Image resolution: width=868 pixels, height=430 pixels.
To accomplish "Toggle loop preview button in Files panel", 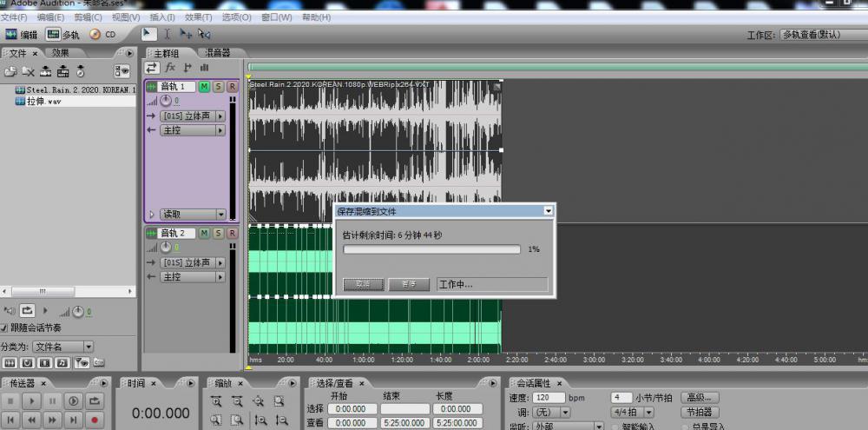I will pyautogui.click(x=27, y=311).
